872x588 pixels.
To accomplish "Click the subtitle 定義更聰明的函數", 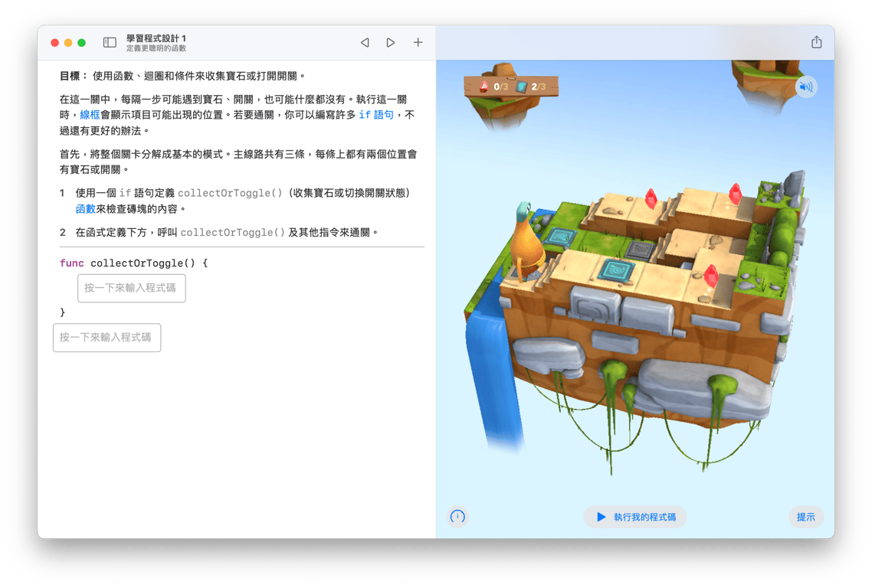I will [x=156, y=48].
